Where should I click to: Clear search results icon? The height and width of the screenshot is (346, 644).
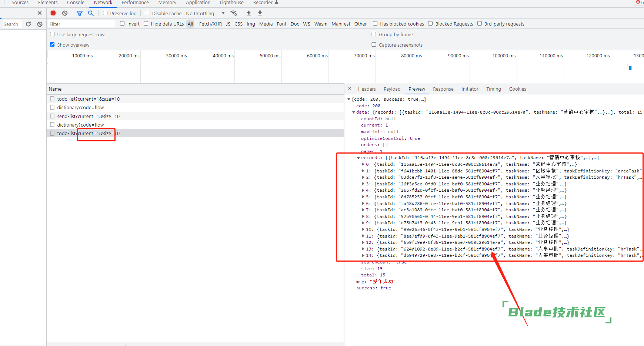pyautogui.click(x=40, y=24)
